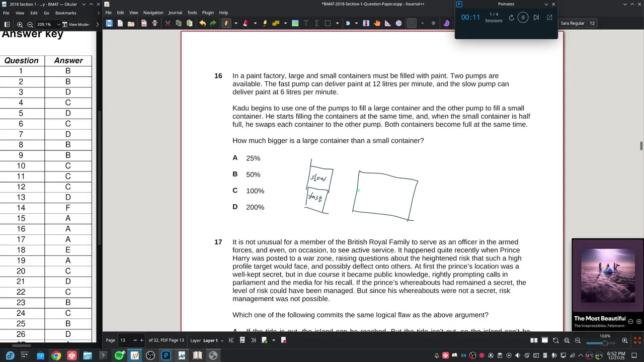The width and height of the screenshot is (644, 362).
Task: Select the Text tool
Action: (306, 23)
